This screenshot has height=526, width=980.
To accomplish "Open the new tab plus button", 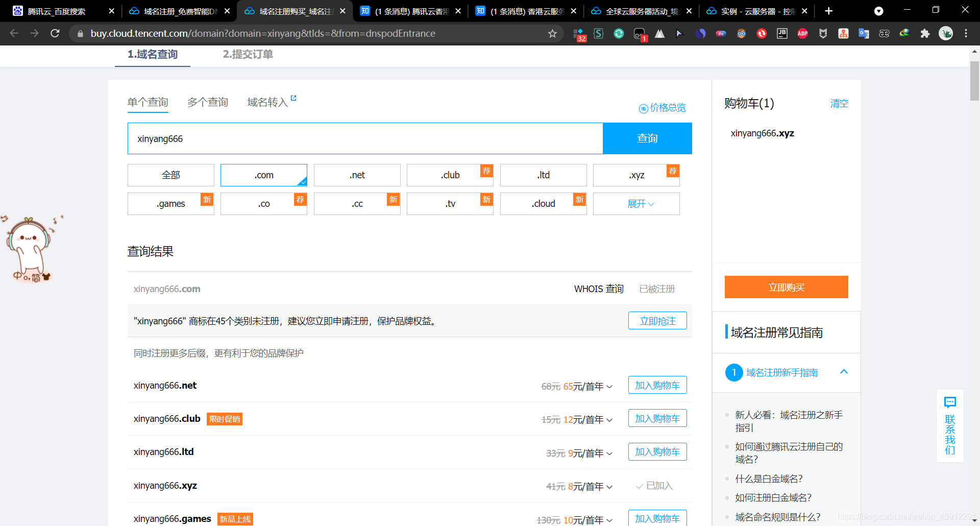I will click(x=828, y=11).
